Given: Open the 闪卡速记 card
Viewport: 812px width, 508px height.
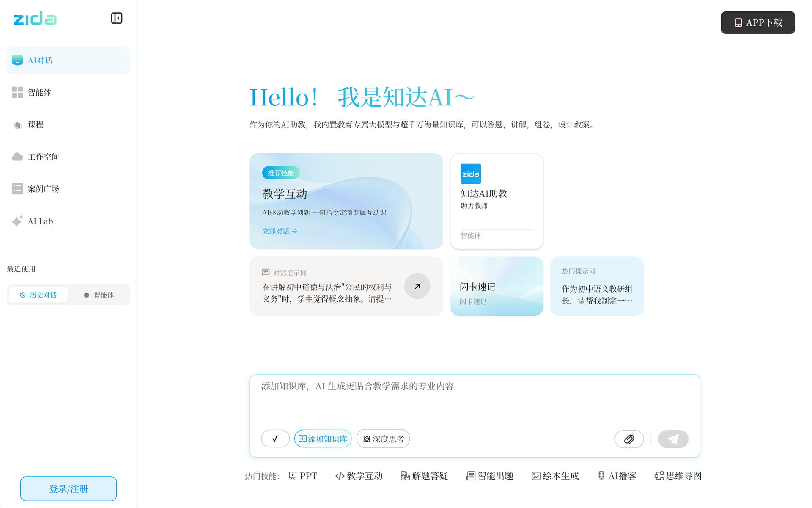Looking at the screenshot, I should (497, 286).
